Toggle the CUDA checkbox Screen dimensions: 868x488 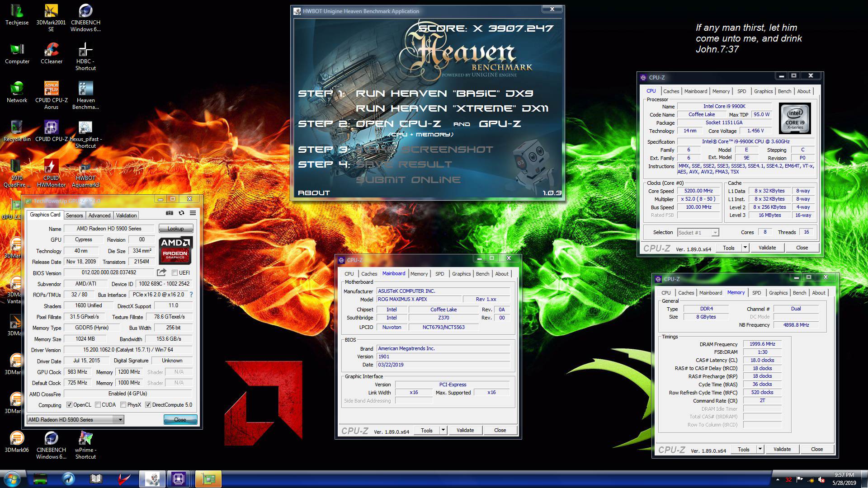point(98,405)
